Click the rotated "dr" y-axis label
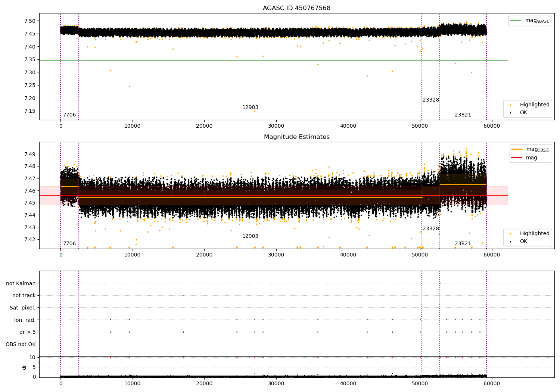This screenshot has height=392, width=560. (24, 367)
